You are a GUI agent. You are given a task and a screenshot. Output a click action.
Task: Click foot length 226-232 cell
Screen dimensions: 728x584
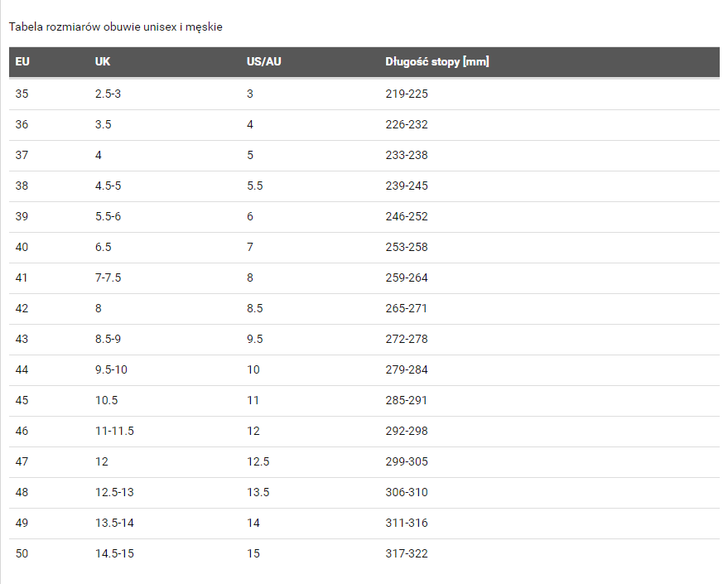pyautogui.click(x=407, y=124)
